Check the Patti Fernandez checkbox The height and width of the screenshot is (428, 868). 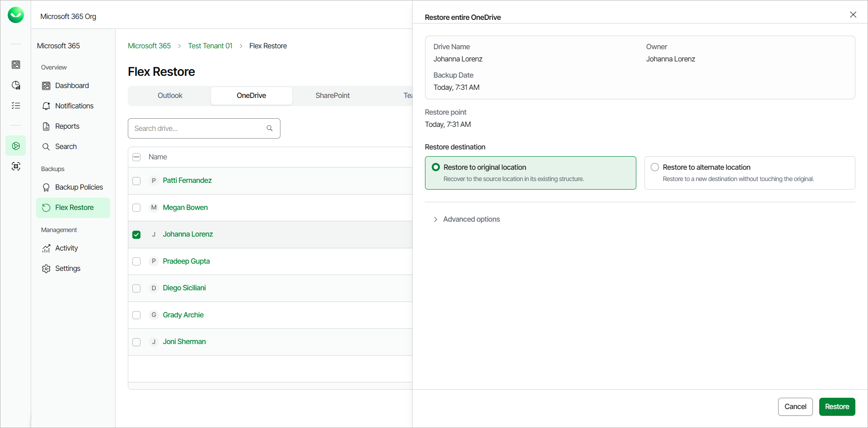click(x=136, y=181)
